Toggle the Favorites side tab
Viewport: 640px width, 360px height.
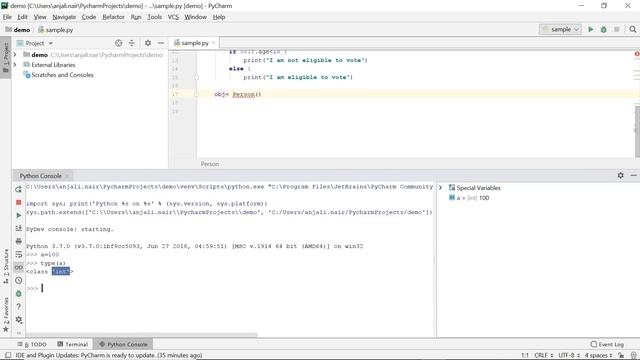[6, 314]
